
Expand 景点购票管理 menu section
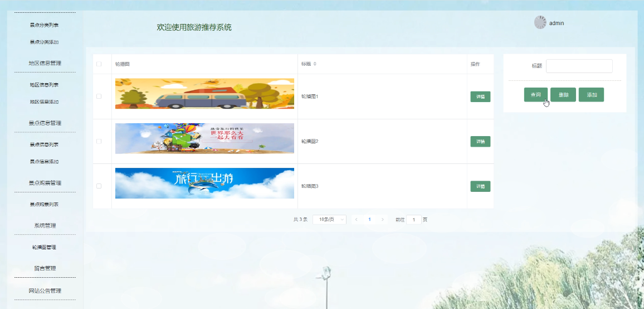coord(45,183)
